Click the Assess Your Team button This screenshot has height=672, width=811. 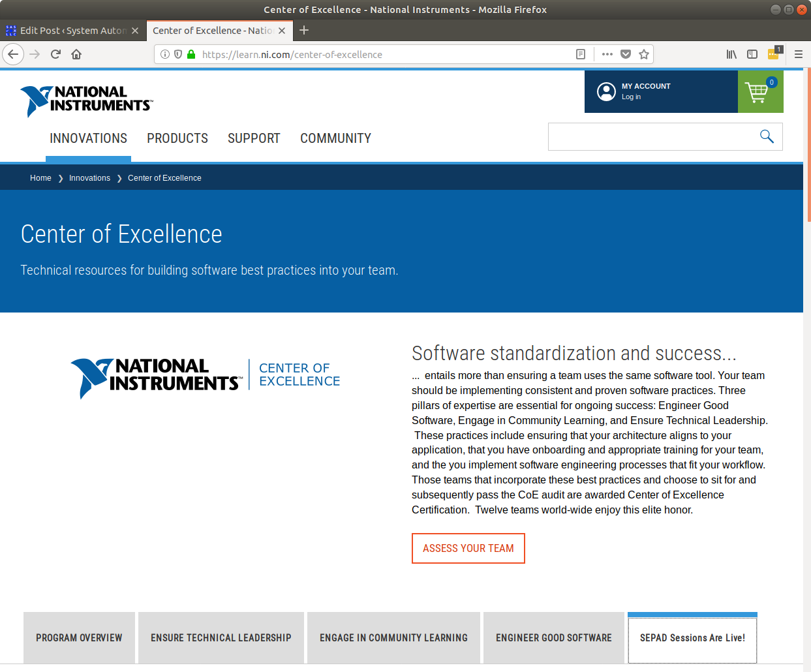tap(468, 548)
